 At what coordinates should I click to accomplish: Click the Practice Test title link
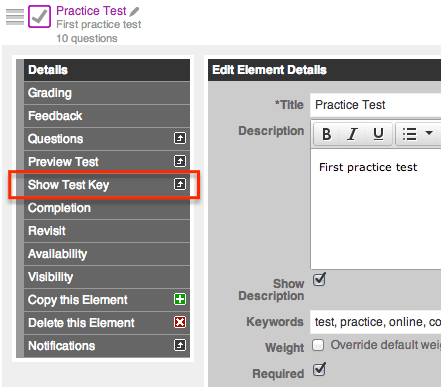pos(91,11)
